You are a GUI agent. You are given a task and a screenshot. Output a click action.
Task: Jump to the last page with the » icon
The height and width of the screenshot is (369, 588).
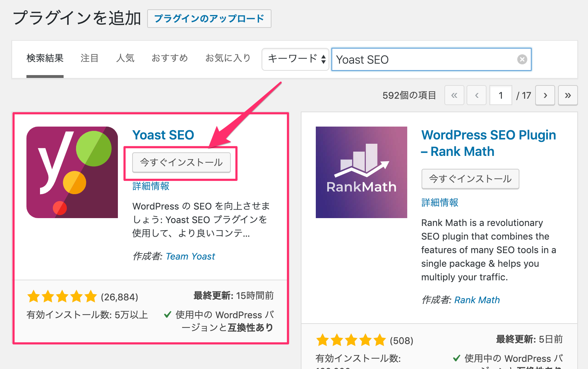(568, 95)
